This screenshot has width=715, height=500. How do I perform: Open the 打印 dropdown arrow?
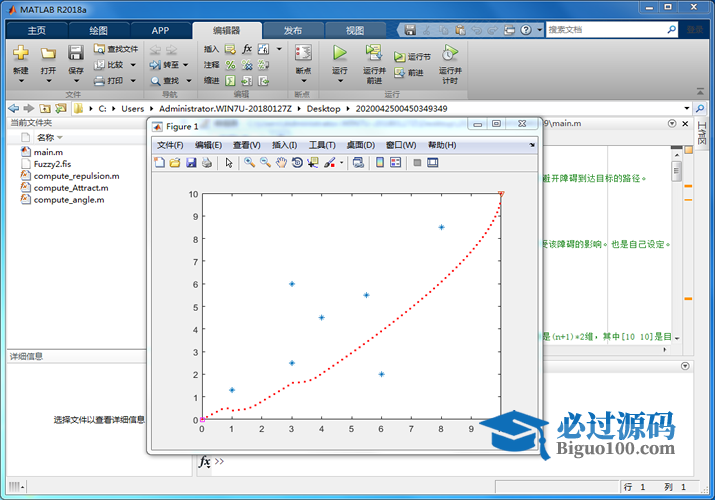(133, 81)
